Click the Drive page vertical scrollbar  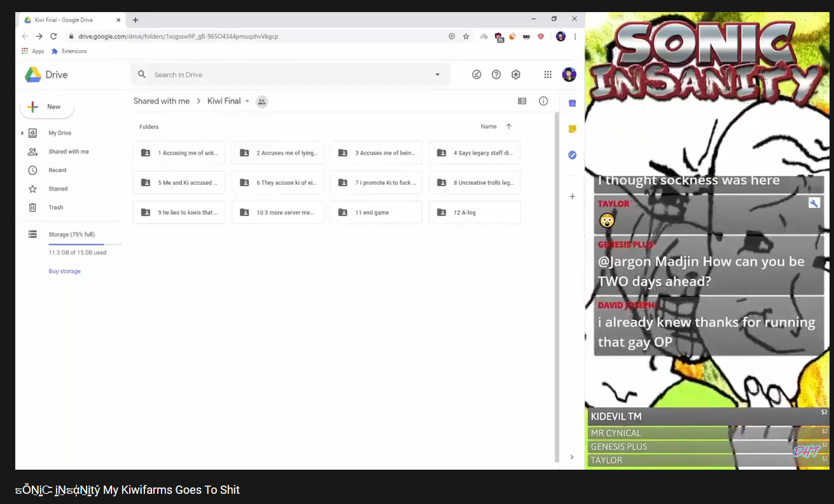(557, 286)
